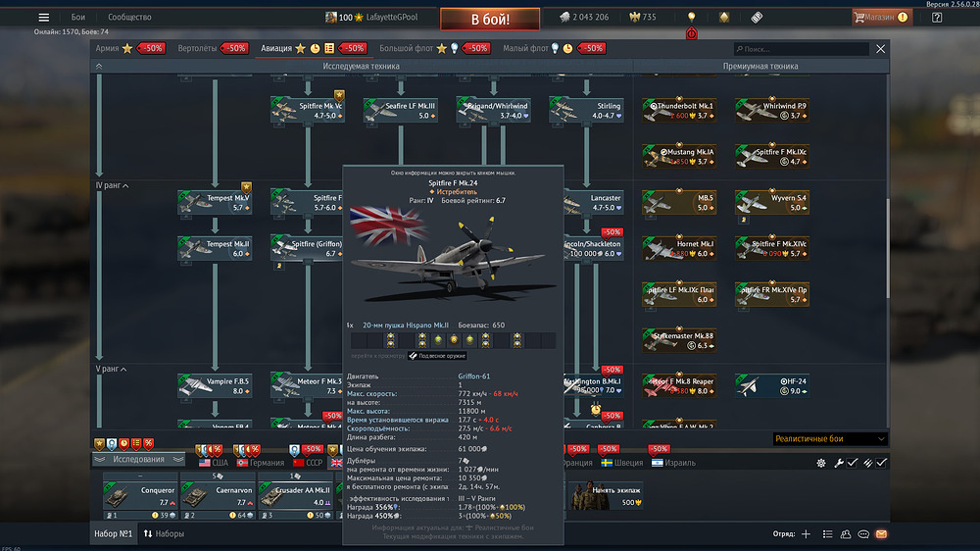Select the Германия country tab

[261, 463]
